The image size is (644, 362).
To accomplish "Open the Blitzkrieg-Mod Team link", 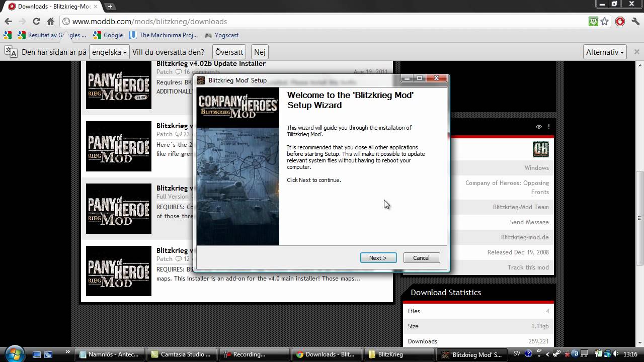I will point(521,207).
